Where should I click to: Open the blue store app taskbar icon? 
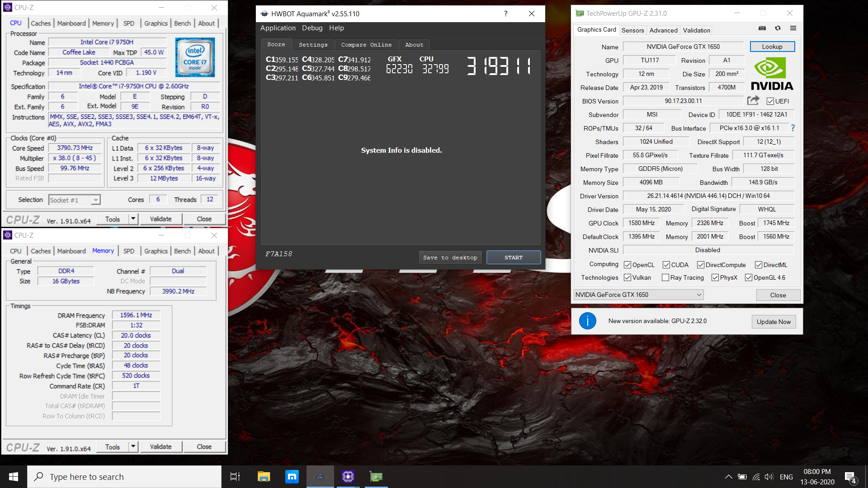click(x=292, y=477)
